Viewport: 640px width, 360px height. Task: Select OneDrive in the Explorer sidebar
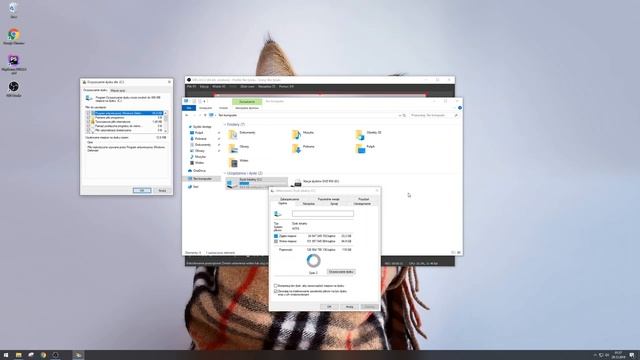pos(198,171)
